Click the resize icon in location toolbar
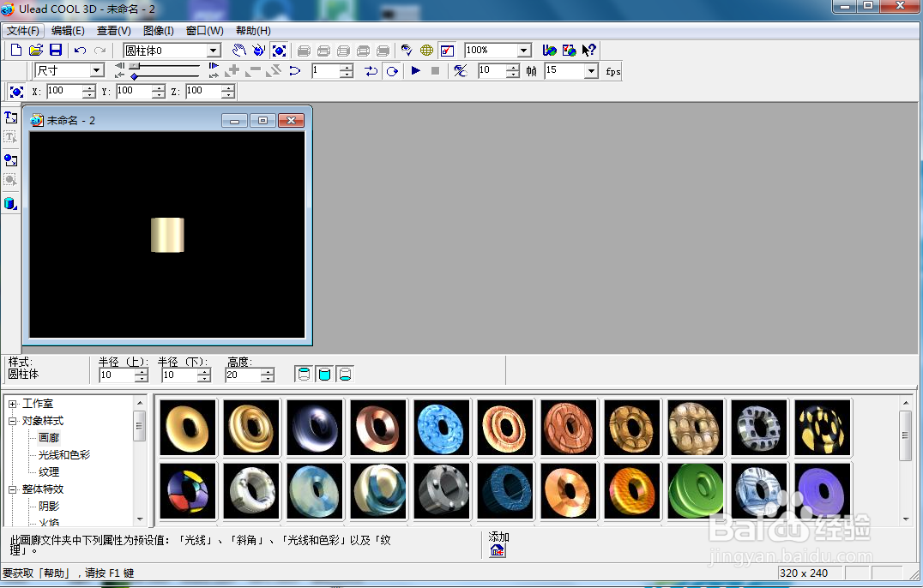This screenshot has width=923, height=588. (16, 92)
